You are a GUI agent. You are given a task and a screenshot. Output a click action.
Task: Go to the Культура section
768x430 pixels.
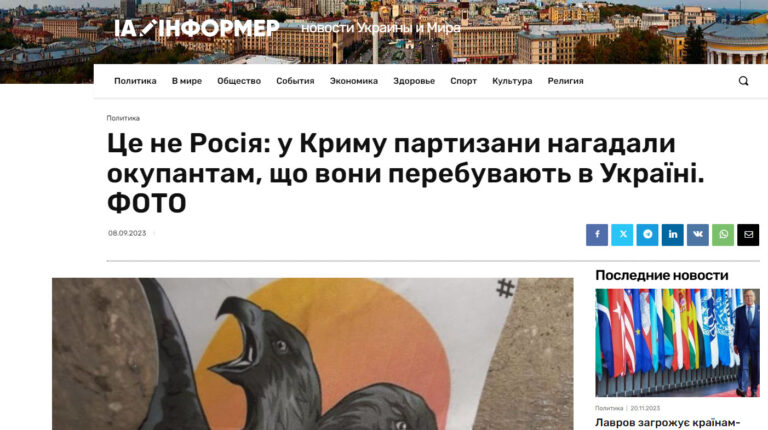512,81
